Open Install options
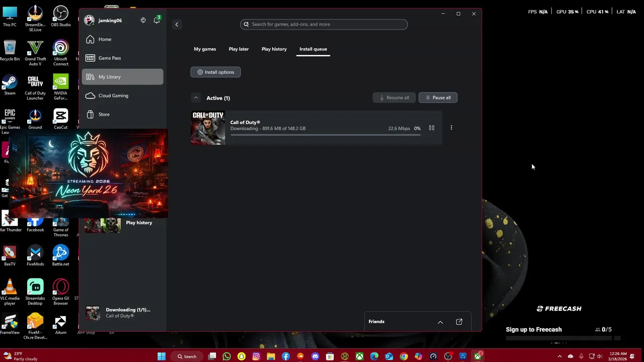This screenshot has height=362, width=644. (x=215, y=72)
